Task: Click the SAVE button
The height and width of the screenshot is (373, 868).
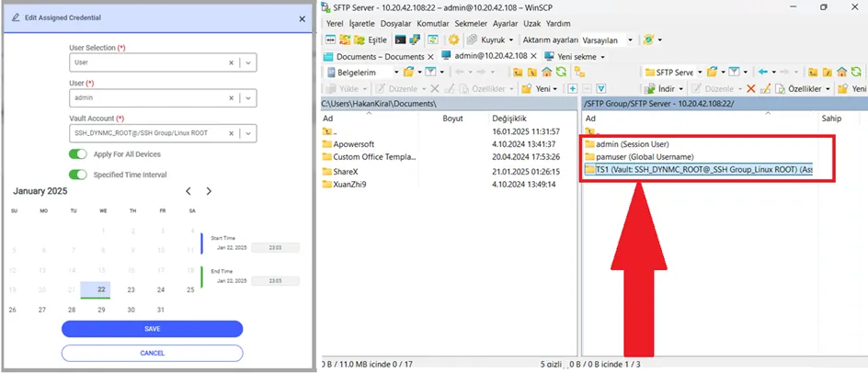Action: coord(153,329)
